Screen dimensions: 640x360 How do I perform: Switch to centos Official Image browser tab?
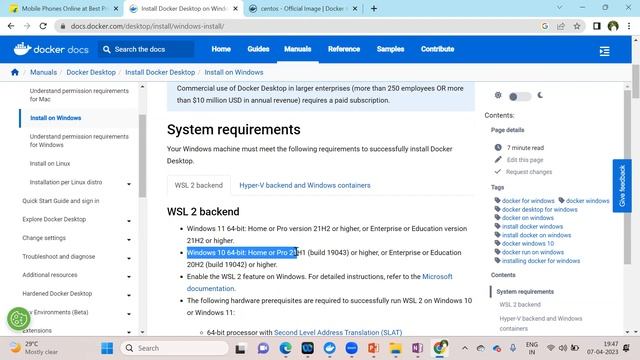tap(302, 9)
